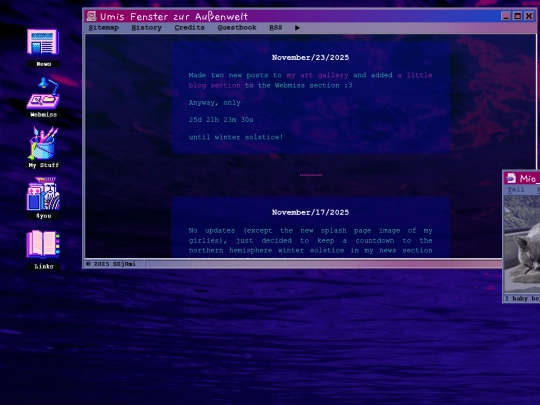540x405 pixels.
Task: Maximize the Umis Fenster window
Action: (517, 16)
